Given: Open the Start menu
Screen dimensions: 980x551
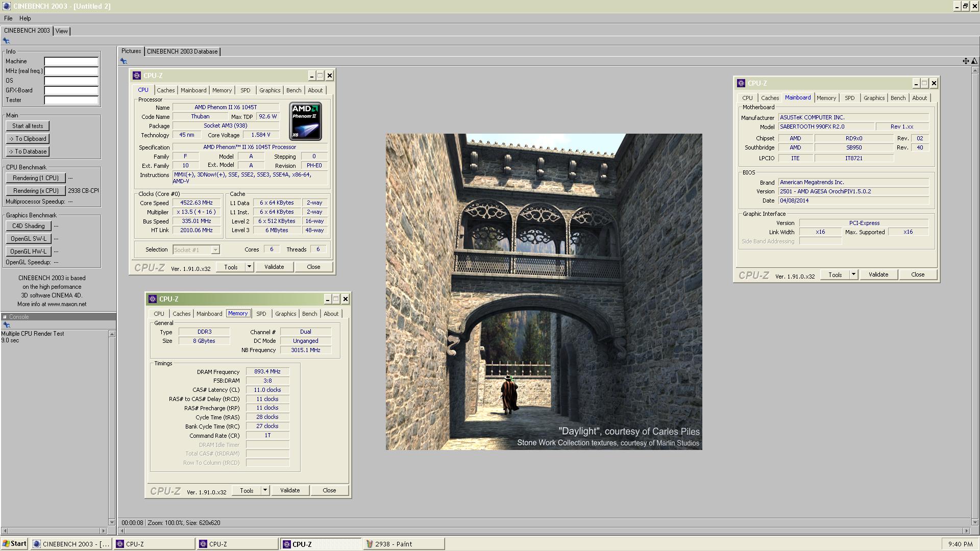Looking at the screenshot, I should (x=15, y=544).
